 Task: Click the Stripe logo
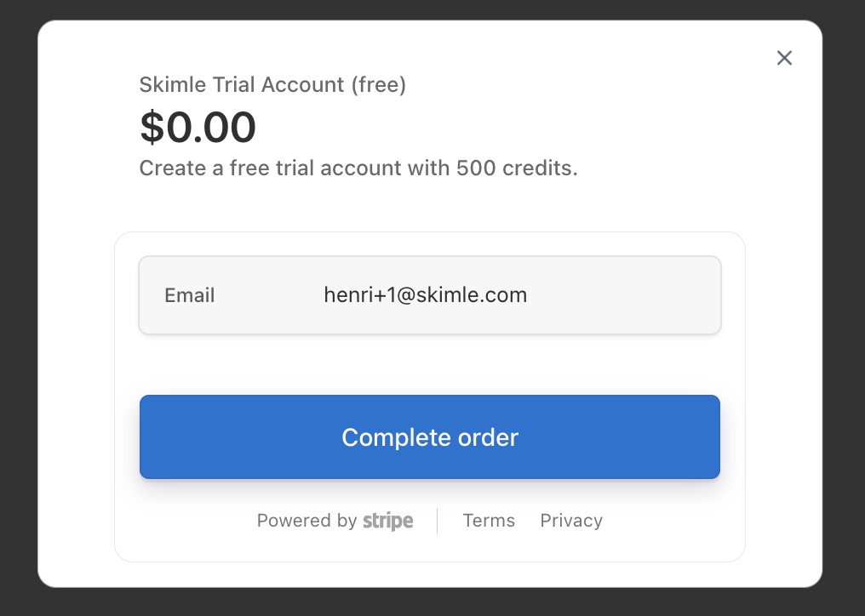coord(388,521)
